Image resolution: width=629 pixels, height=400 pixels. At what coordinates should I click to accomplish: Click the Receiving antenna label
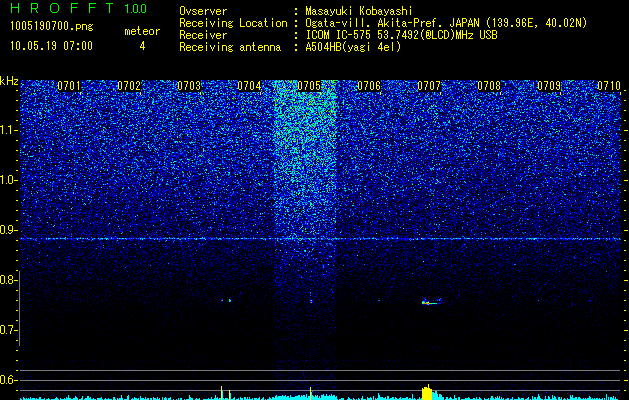[x=230, y=47]
